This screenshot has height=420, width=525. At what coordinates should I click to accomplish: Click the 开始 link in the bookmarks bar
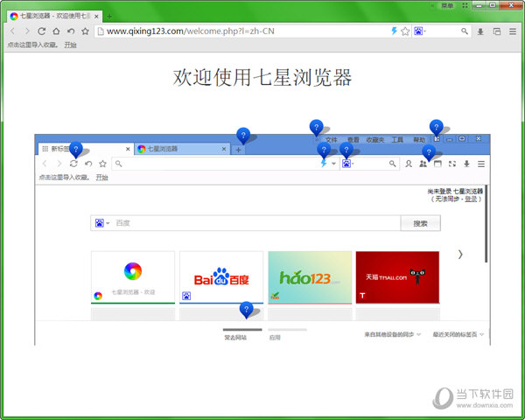point(70,45)
